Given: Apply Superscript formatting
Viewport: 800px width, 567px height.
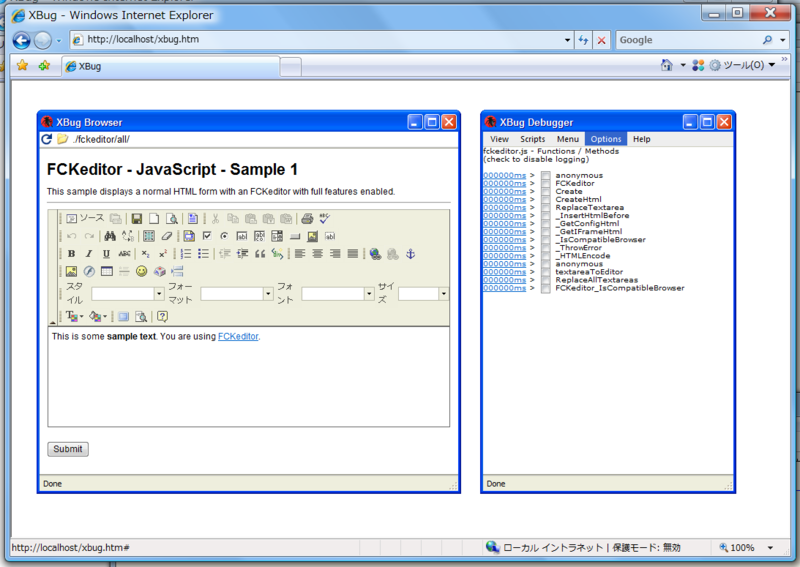Looking at the screenshot, I should pyautogui.click(x=163, y=254).
